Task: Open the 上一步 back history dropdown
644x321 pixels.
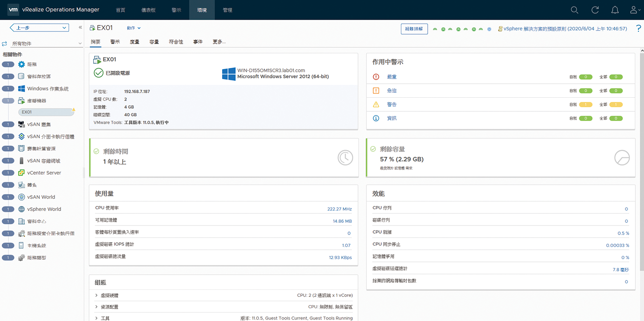Action: click(39, 28)
